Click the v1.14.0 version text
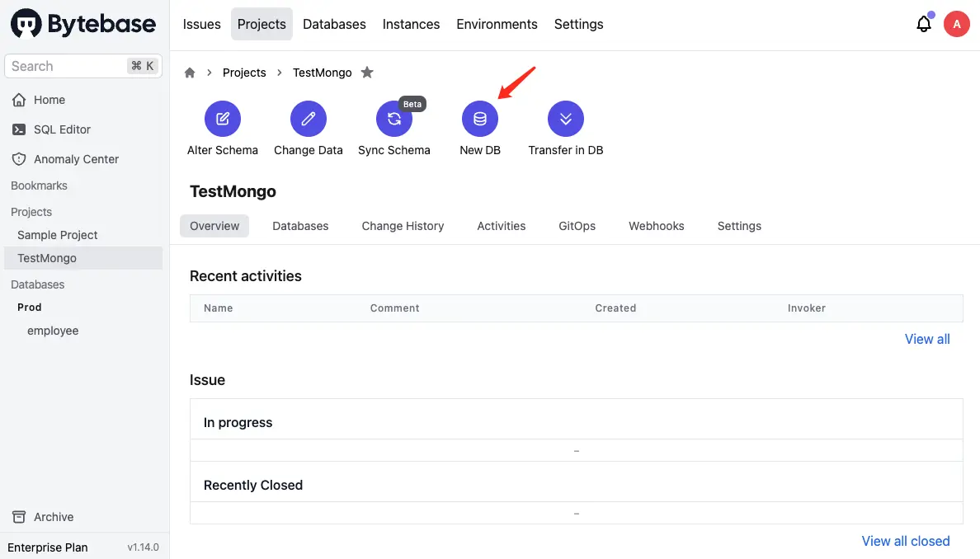980x559 pixels. click(x=144, y=547)
